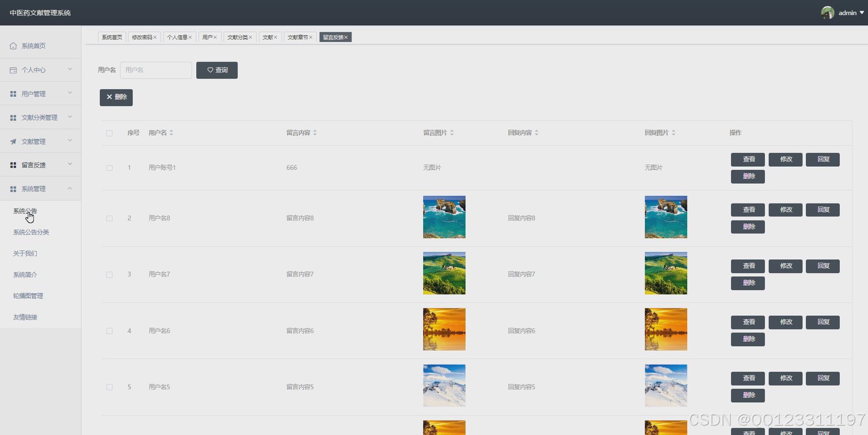Sort the 留言内容 column using arrows
The width and height of the screenshot is (868, 435).
pyautogui.click(x=315, y=133)
